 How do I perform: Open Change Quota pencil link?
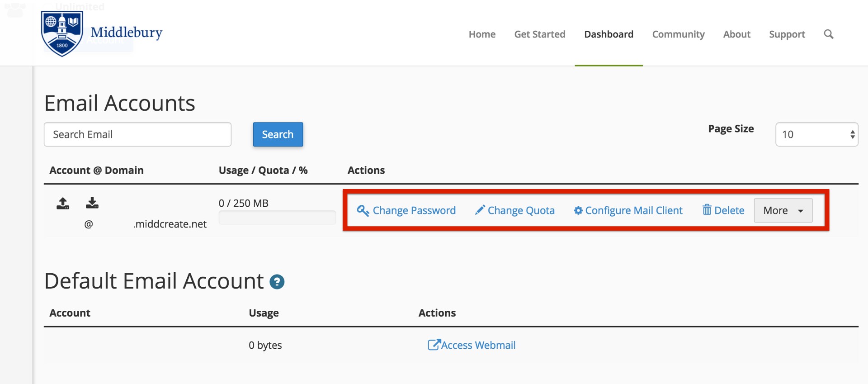click(514, 210)
